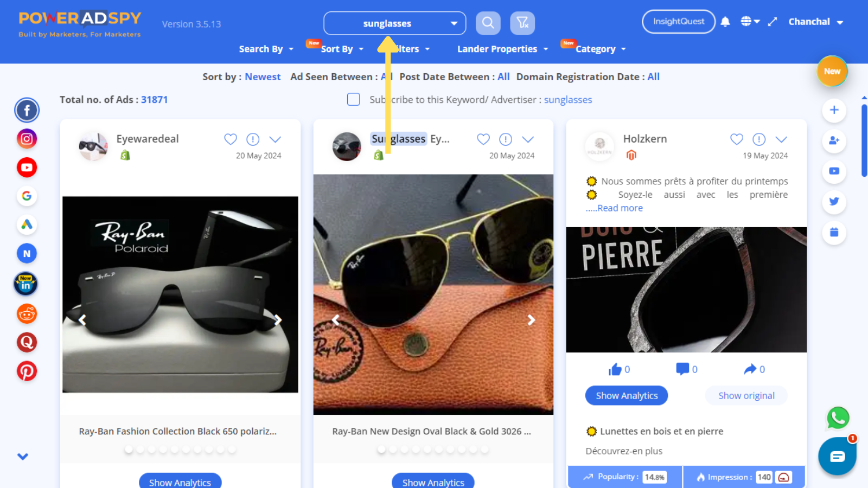Open Lander Properties menu

coord(502,49)
